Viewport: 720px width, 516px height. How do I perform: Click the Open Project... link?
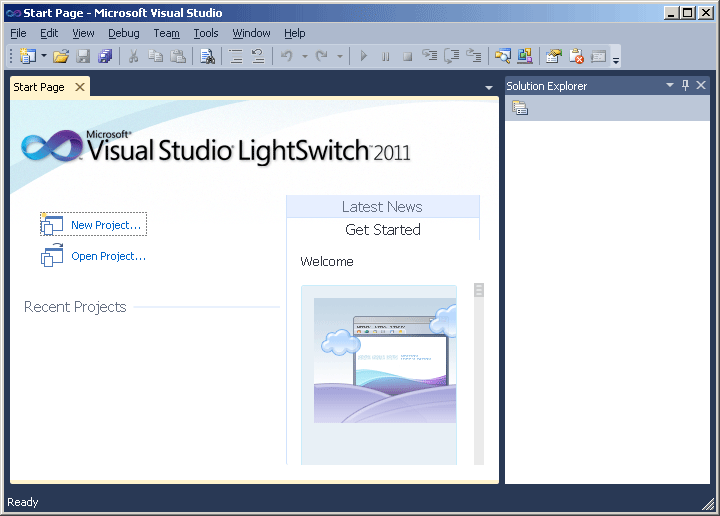[108, 256]
